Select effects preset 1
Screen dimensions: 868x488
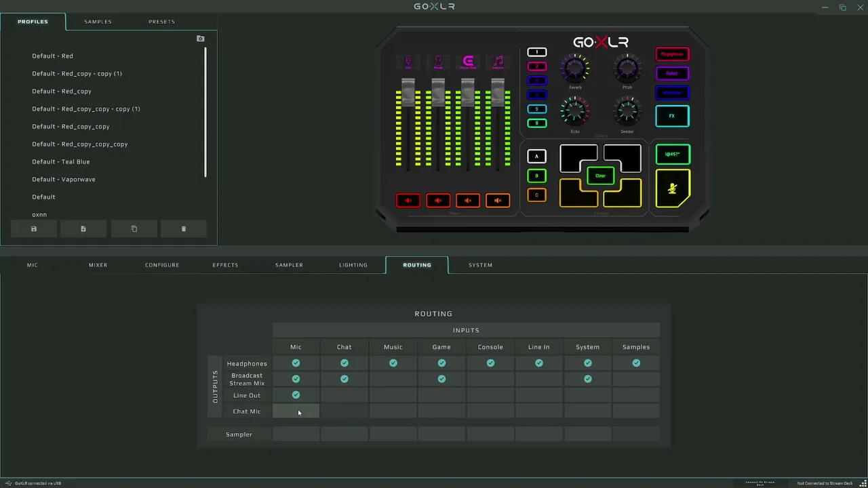[x=537, y=52]
